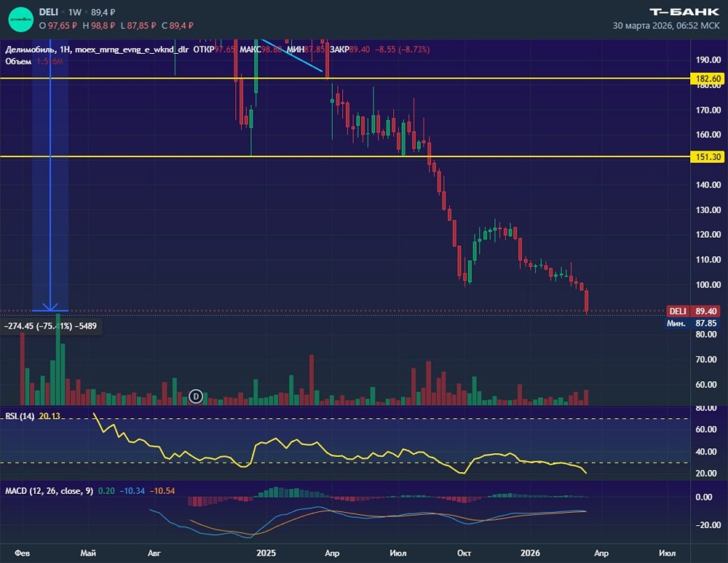Image resolution: width=728 pixels, height=563 pixels.
Task: Click the blue measurement arrow tip
Action: click(x=50, y=308)
